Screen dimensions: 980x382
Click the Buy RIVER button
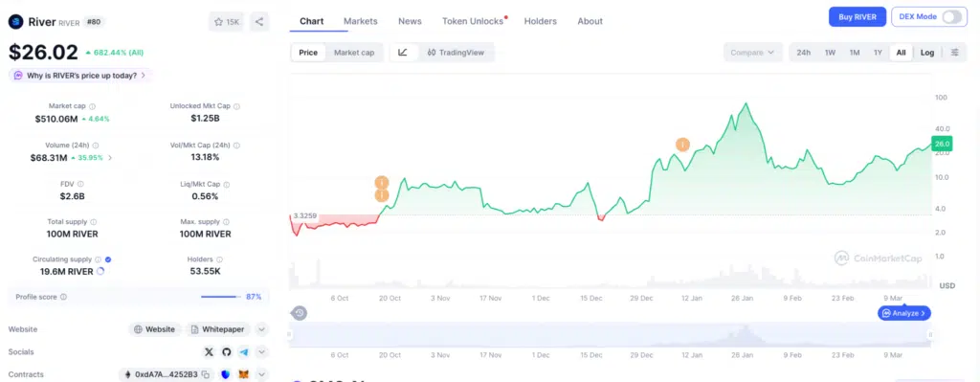click(857, 17)
